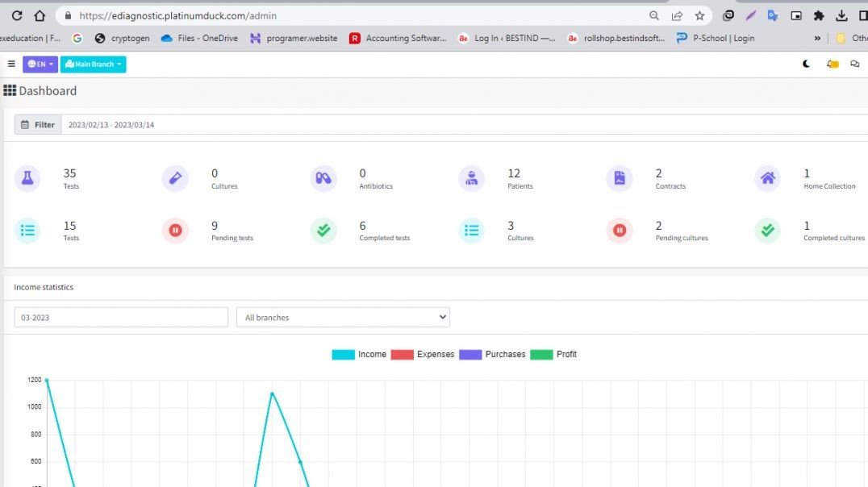
Task: Open the All branches dropdown
Action: (x=342, y=317)
